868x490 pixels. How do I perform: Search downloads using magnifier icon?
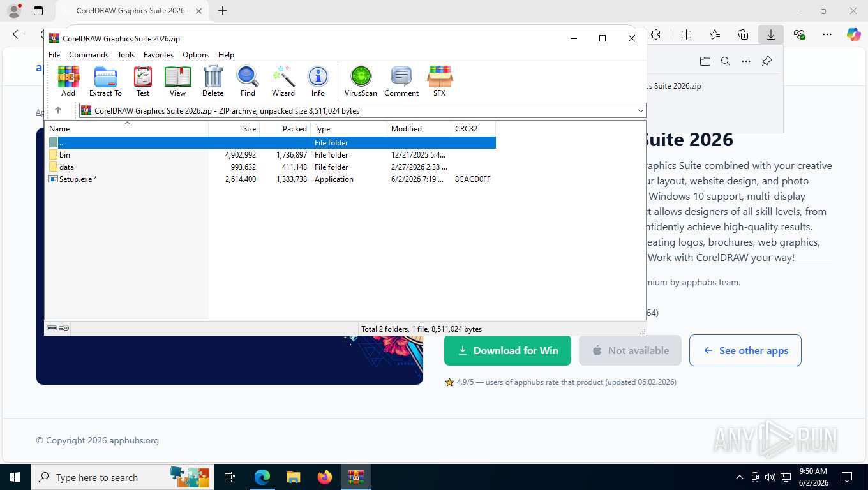(x=725, y=61)
